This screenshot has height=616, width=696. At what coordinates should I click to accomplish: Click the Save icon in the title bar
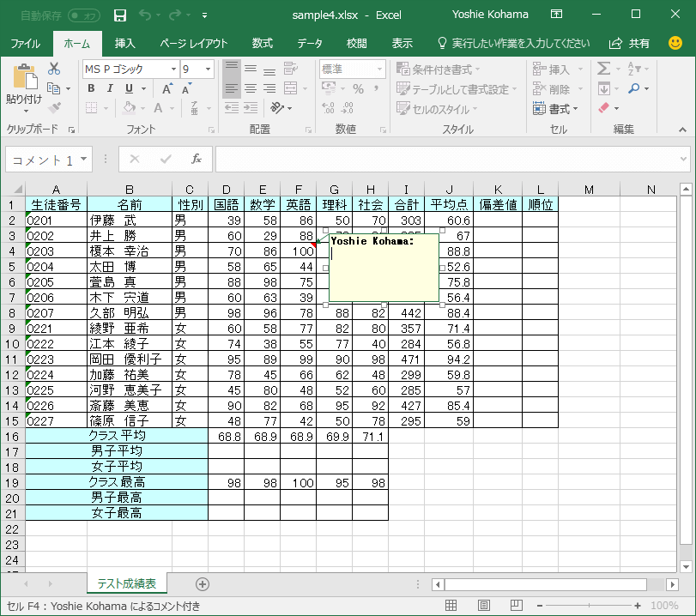click(120, 15)
